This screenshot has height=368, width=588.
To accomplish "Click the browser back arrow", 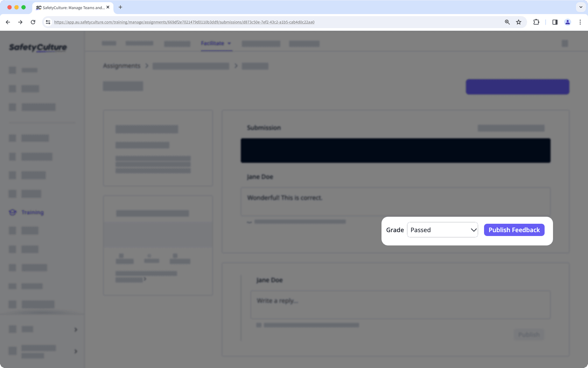I will (x=8, y=22).
